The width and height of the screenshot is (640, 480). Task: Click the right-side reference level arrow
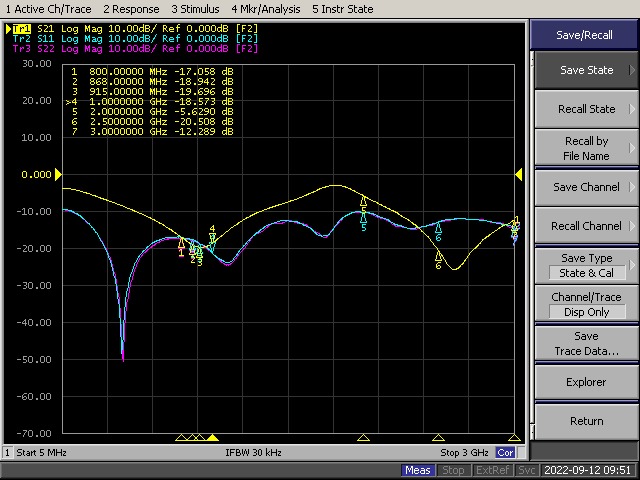pyautogui.click(x=518, y=175)
